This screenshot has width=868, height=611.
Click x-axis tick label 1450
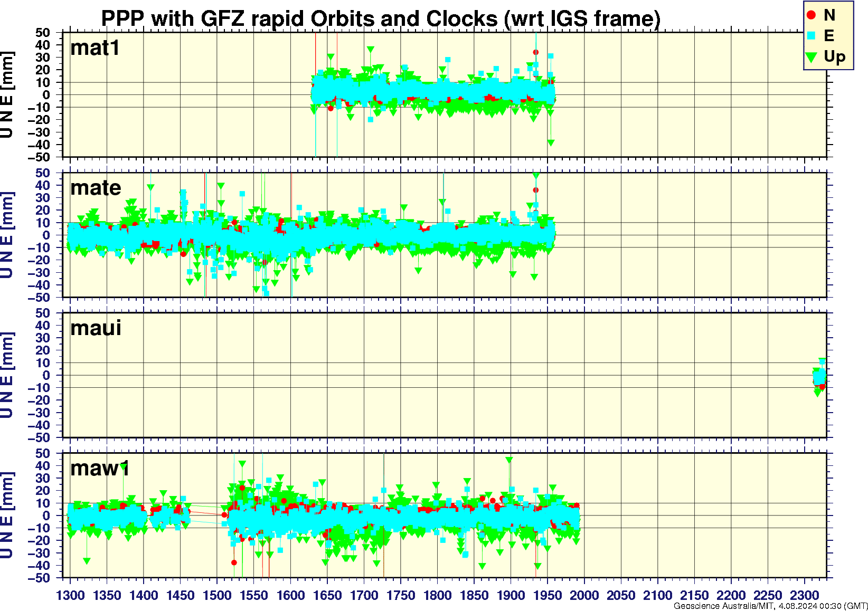point(180,595)
